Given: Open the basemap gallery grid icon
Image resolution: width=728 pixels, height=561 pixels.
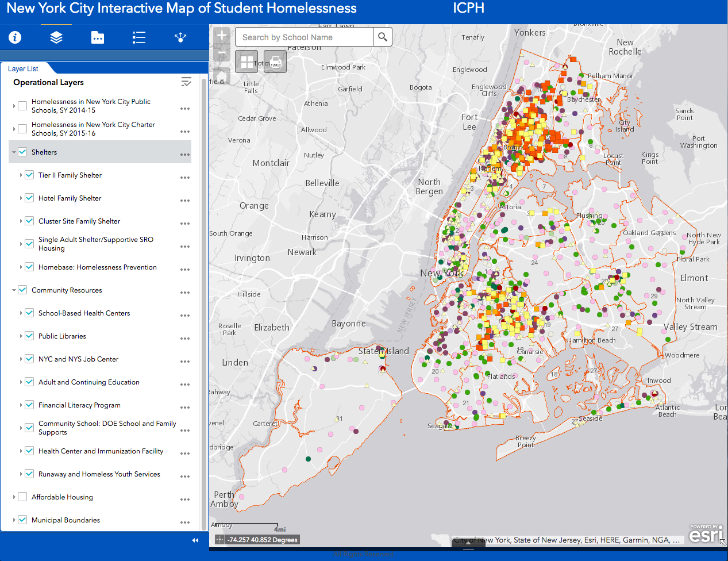Looking at the screenshot, I should 247,62.
